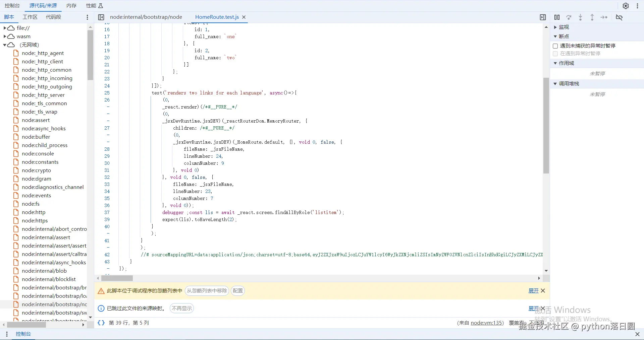Open the drawer three-dot menu
The image size is (644, 340).
pyautogui.click(x=7, y=334)
